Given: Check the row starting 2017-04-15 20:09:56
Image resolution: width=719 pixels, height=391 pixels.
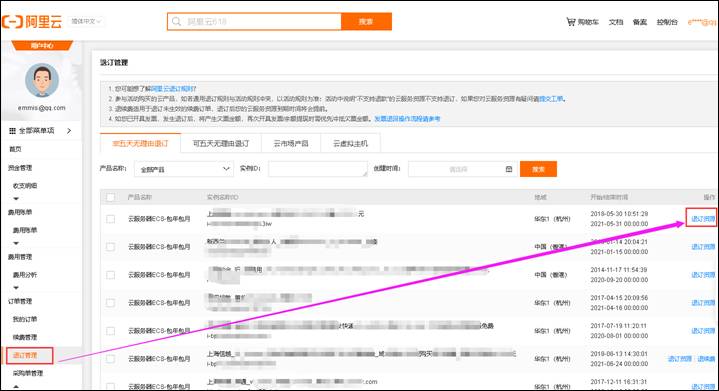Looking at the screenshot, I should [111, 303].
